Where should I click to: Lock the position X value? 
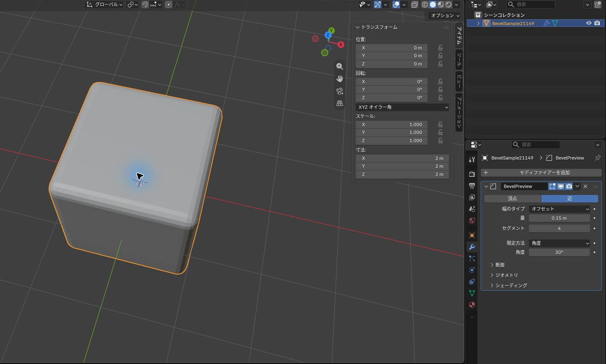[440, 48]
